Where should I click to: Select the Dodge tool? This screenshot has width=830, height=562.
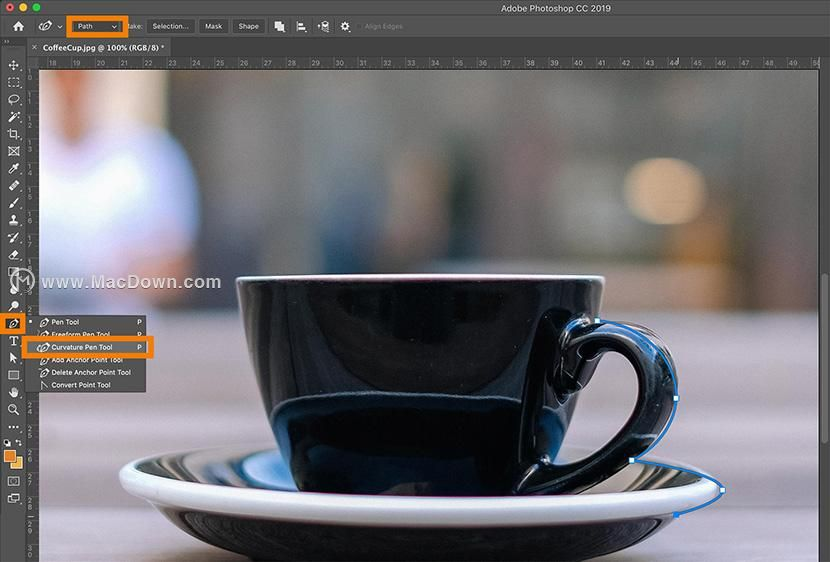pyautogui.click(x=14, y=305)
